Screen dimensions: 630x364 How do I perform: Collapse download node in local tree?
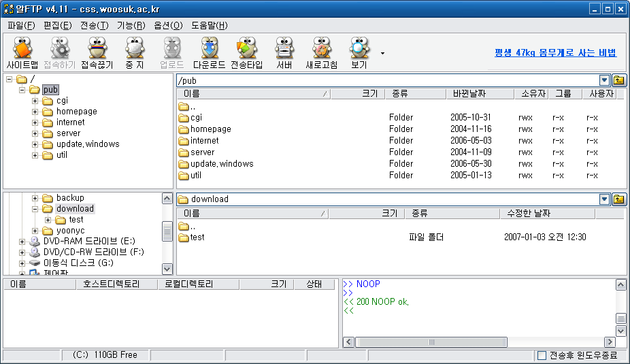click(35, 209)
